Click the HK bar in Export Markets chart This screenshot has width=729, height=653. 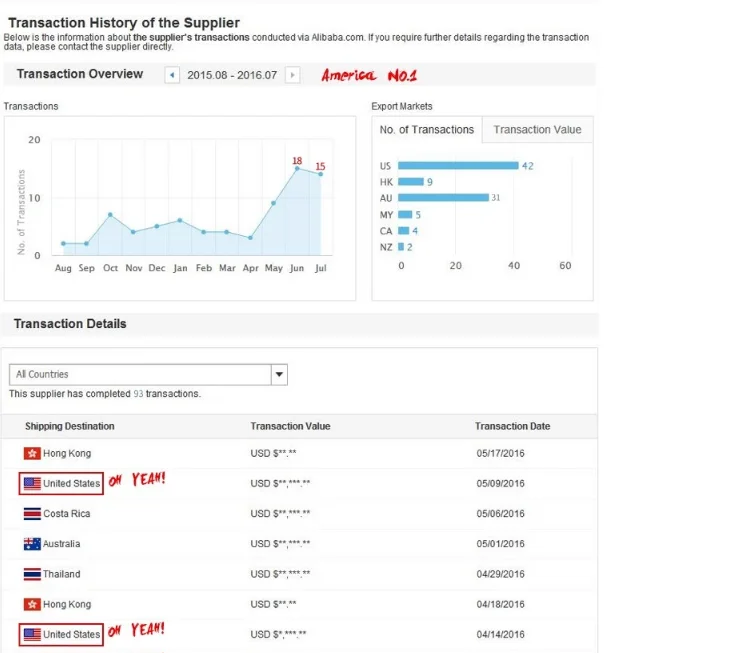410,182
